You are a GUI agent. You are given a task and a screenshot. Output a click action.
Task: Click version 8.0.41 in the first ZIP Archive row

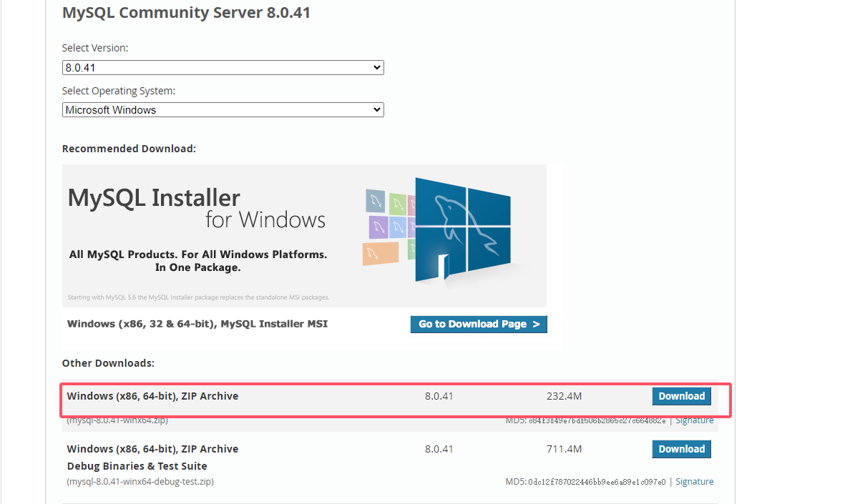click(439, 396)
